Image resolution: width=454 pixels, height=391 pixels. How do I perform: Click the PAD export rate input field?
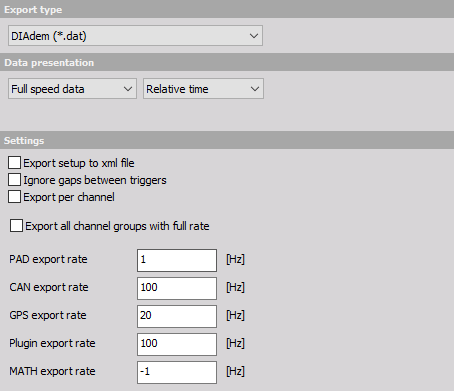click(x=177, y=260)
